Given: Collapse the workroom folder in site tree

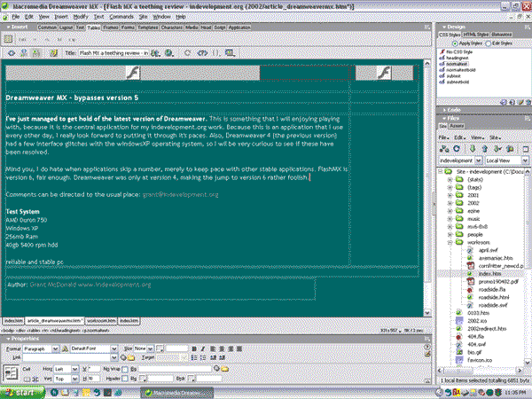Looking at the screenshot, I should tap(450, 243).
